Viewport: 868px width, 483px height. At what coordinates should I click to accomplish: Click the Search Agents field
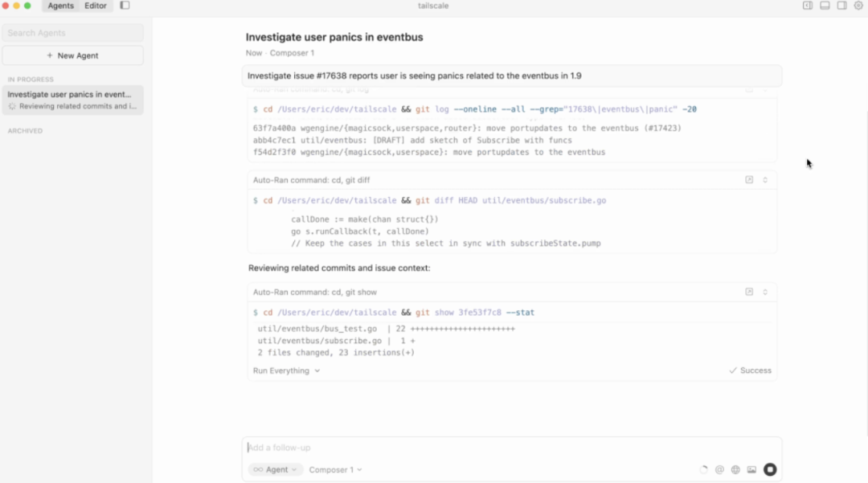pyautogui.click(x=72, y=33)
